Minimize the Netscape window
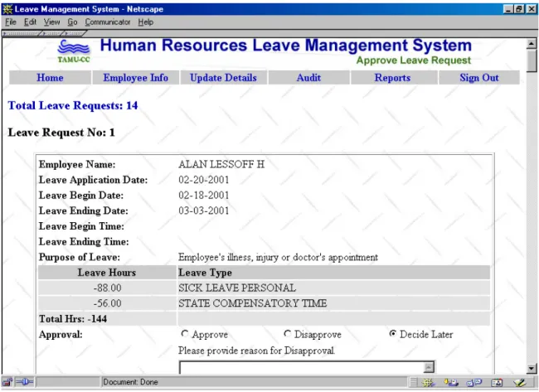The height and width of the screenshot is (392, 539). [x=508, y=9]
